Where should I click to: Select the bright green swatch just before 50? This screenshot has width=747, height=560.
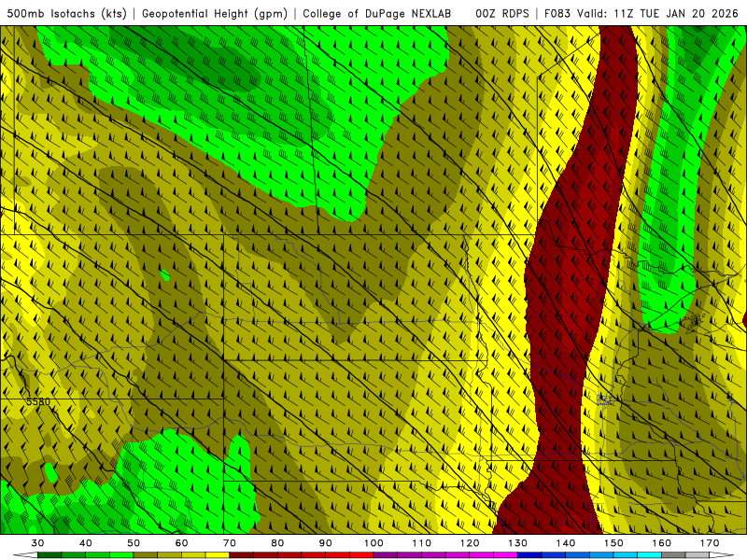pos(121,555)
